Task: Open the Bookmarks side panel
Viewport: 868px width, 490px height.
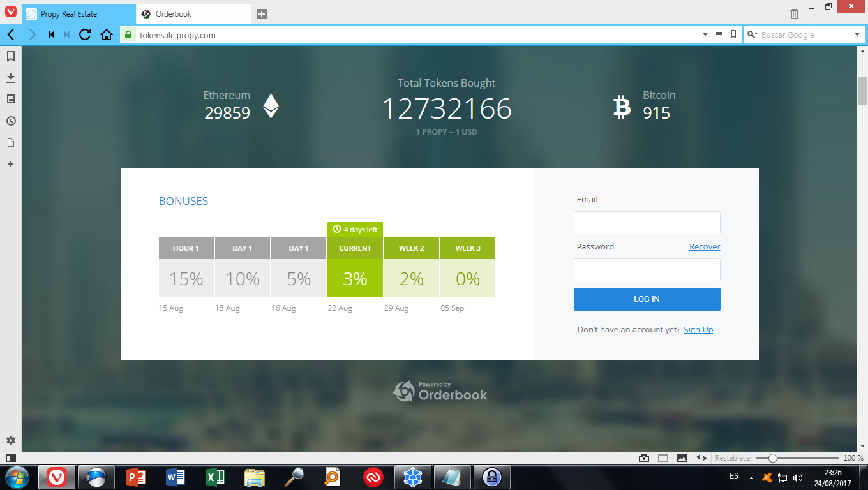Action: pyautogui.click(x=11, y=56)
